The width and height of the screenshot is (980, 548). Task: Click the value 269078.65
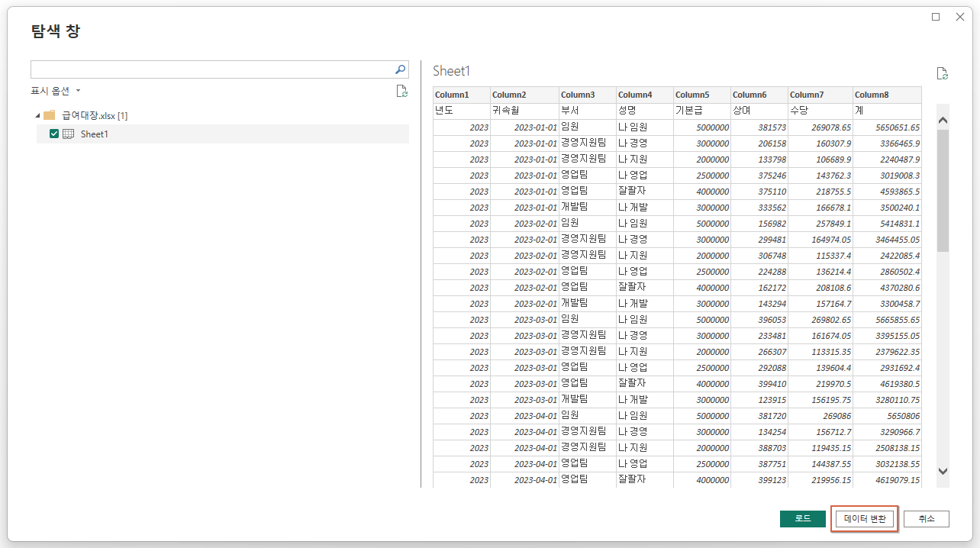(830, 127)
